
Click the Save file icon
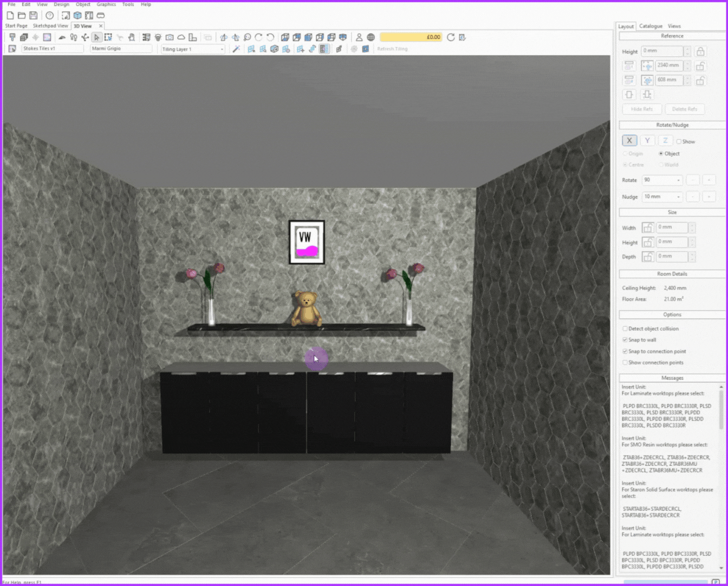click(x=34, y=16)
